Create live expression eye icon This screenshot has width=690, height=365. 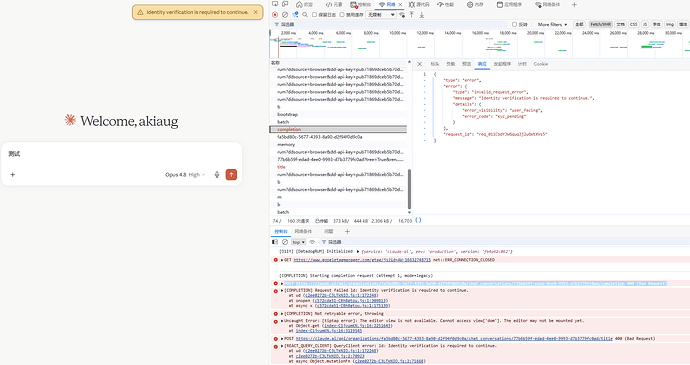[312, 242]
